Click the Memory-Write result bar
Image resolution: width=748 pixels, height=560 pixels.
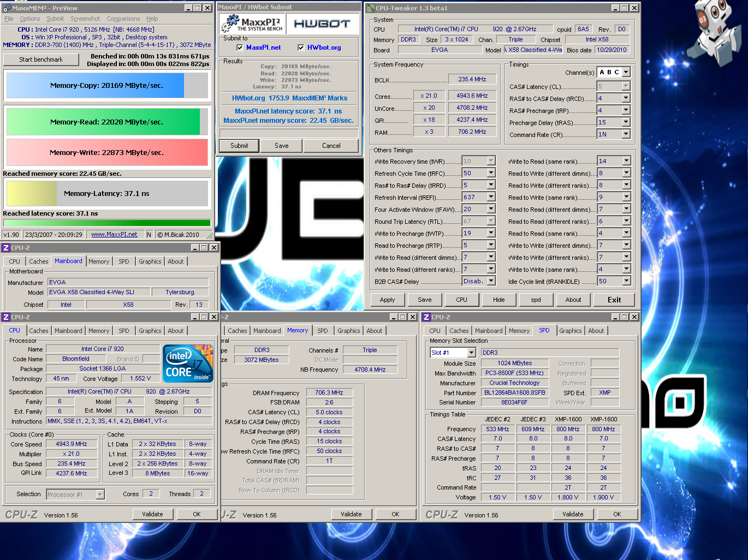tap(107, 152)
